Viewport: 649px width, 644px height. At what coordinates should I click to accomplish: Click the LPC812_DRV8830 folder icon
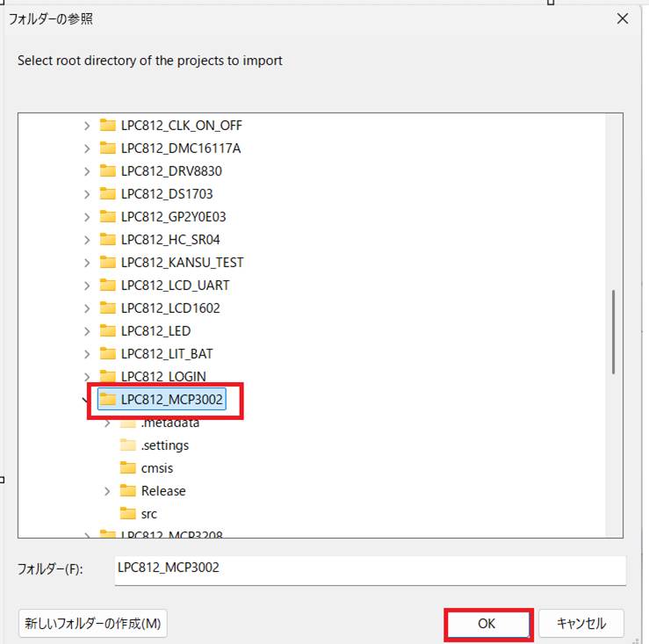(108, 171)
